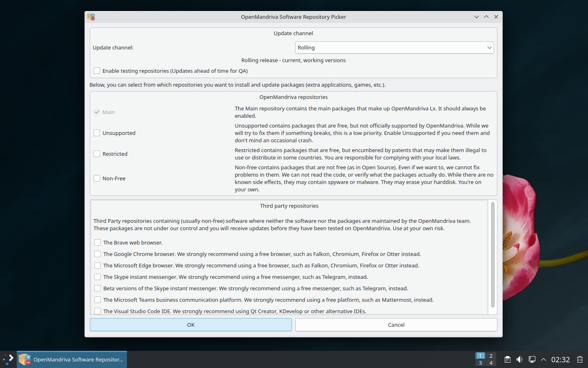Viewport: 588px width, 368px height.
Task: Click the Repository Picker title bar app icon
Action: 91,17
